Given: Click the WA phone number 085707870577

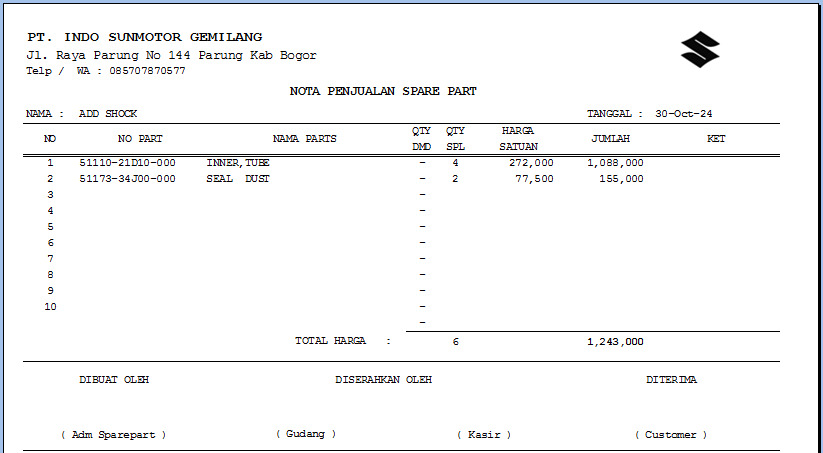Looking at the screenshot, I should tap(147, 71).
